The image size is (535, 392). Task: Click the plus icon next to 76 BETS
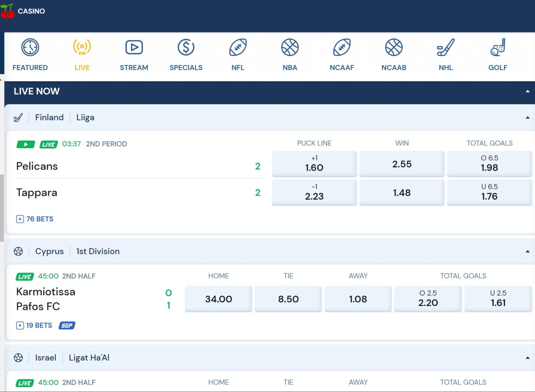pyautogui.click(x=20, y=219)
